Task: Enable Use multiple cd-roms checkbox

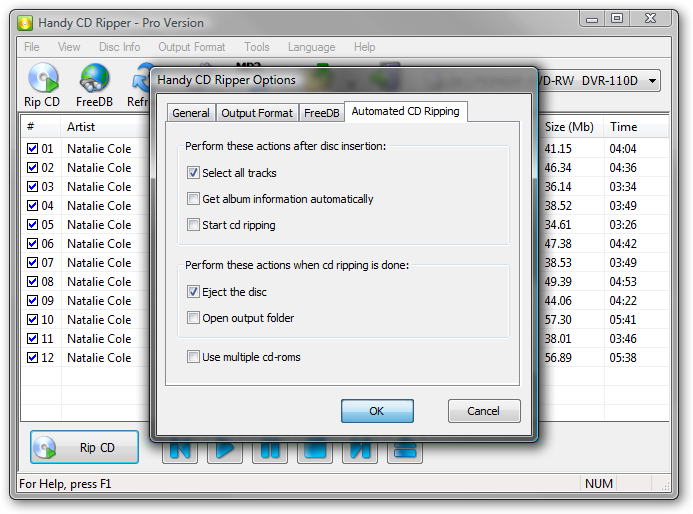Action: (193, 356)
